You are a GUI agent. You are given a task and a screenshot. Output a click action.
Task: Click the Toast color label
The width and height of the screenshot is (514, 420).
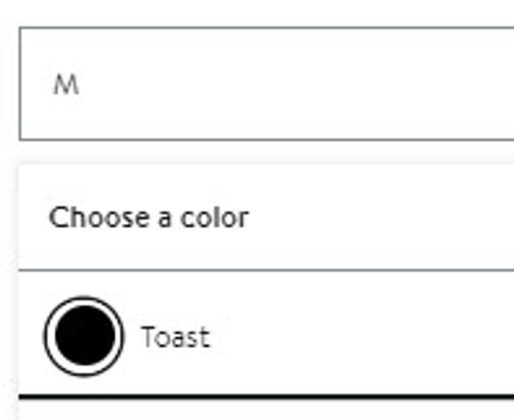point(175,337)
